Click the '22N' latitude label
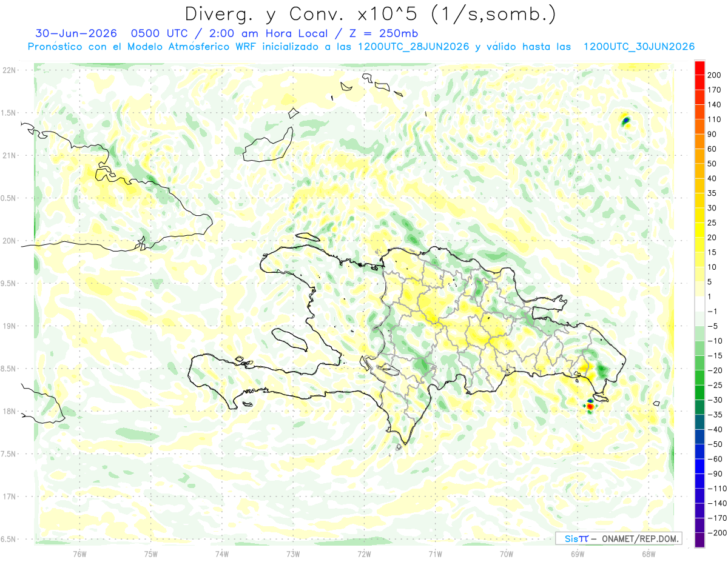Image resolution: width=728 pixels, height=562 pixels. [10, 70]
